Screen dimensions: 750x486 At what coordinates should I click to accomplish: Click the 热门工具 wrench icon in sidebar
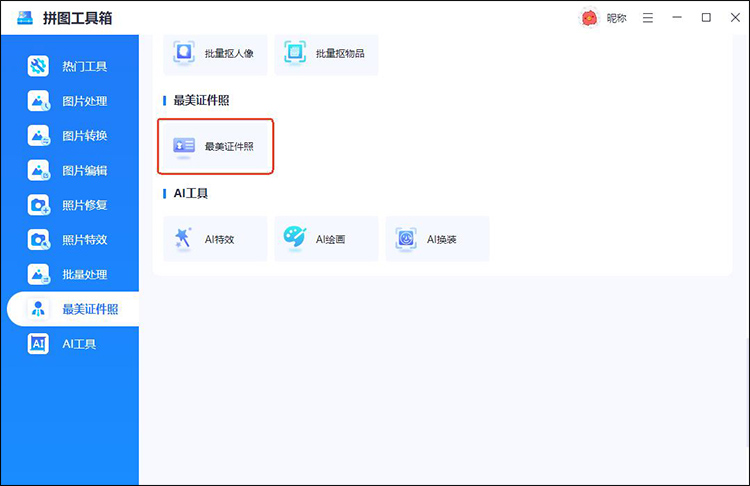pos(38,66)
